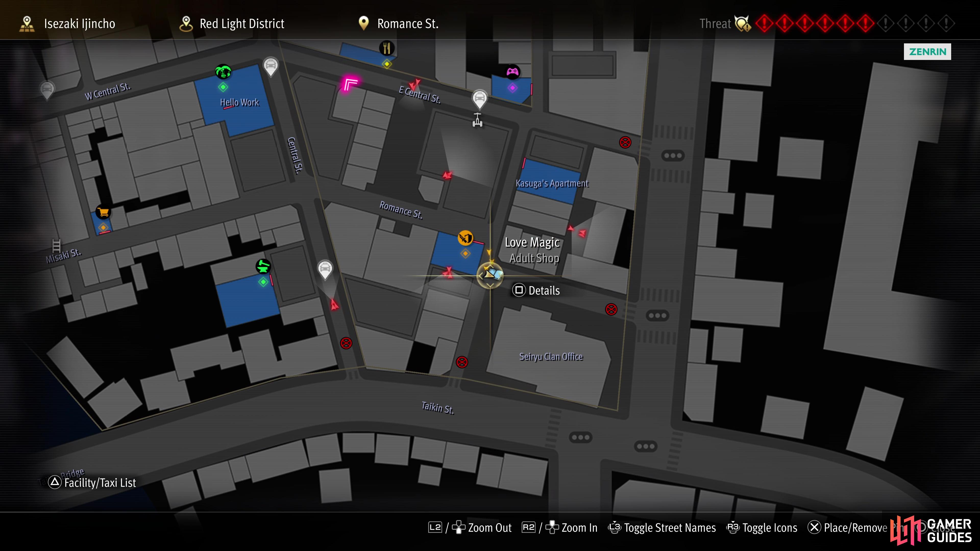Screen dimensions: 980x551
Task: Click the red enemy arrow above Romance St.
Action: coord(447,175)
